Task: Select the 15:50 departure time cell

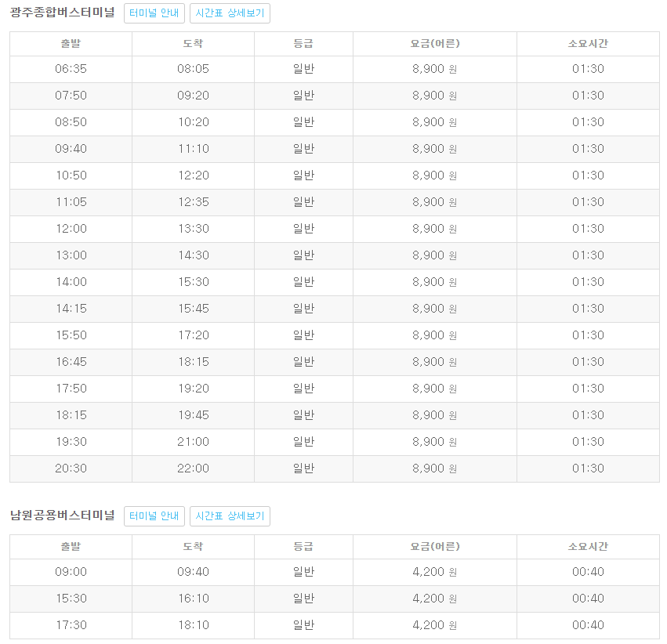Action: coord(71,335)
